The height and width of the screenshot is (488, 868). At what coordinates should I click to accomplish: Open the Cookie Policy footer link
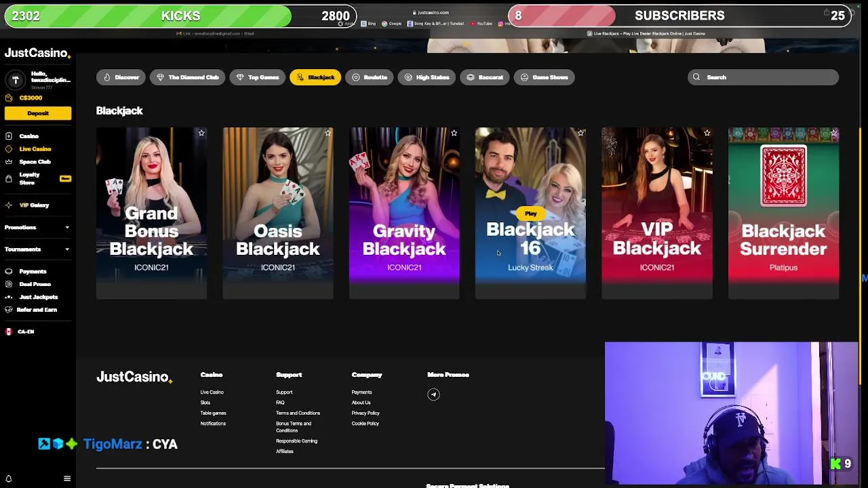(x=366, y=424)
